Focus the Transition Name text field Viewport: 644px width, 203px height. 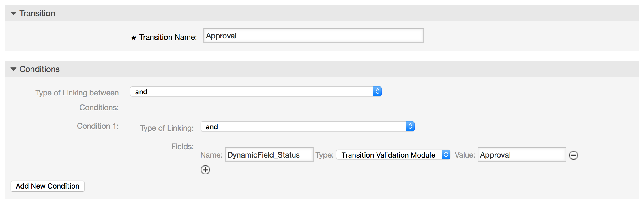pos(313,36)
